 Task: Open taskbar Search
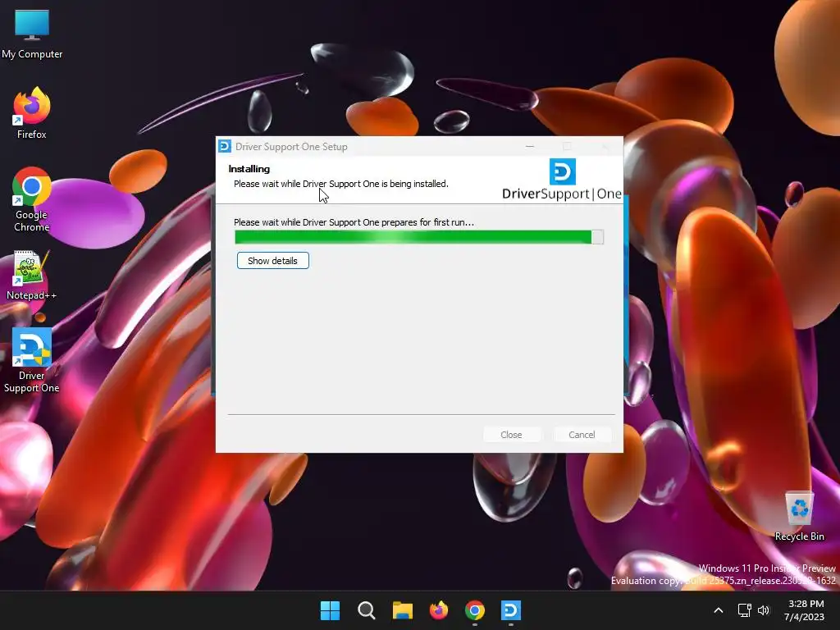tap(367, 610)
